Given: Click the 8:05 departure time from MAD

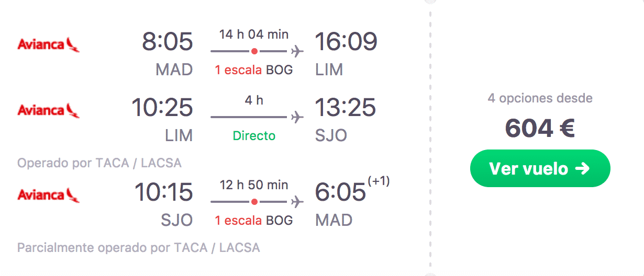Looking at the screenshot, I should [168, 41].
